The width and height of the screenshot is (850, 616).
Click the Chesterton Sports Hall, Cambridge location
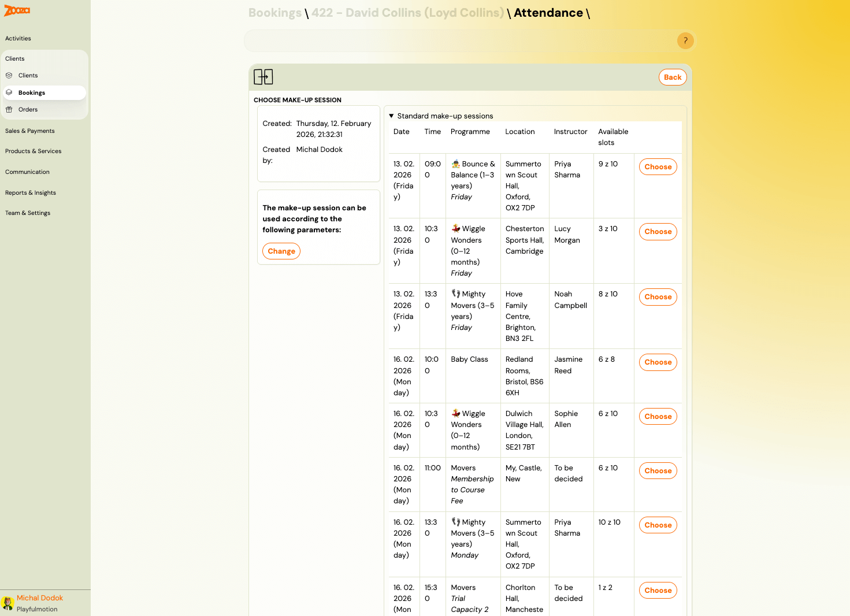pyautogui.click(x=525, y=240)
